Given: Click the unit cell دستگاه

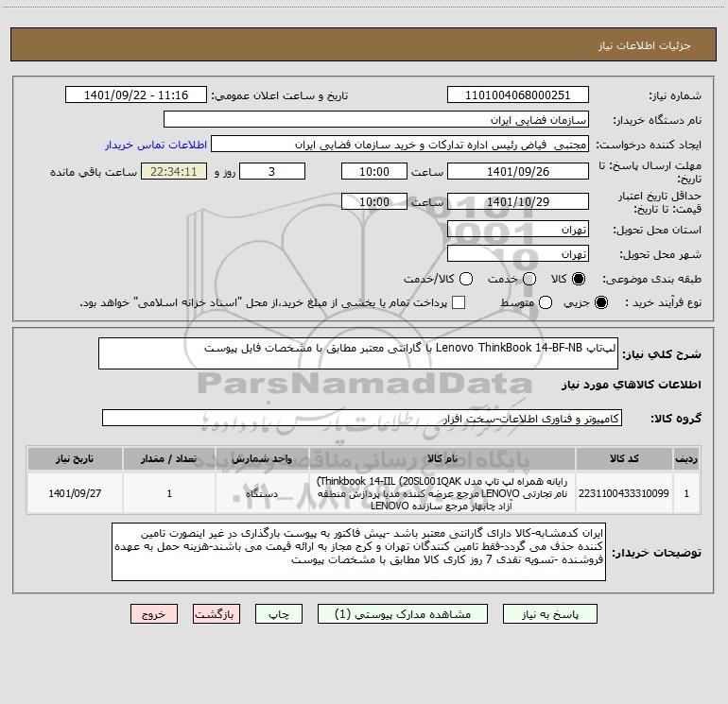Looking at the screenshot, I should pos(262,493).
